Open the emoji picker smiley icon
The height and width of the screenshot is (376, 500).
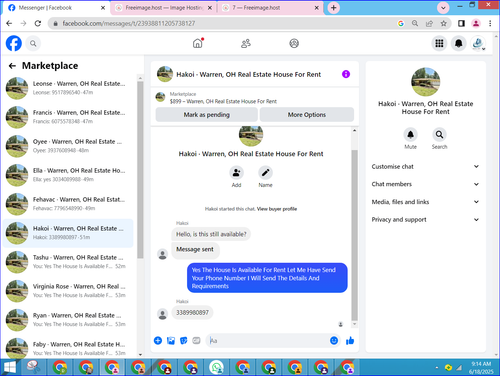tap(334, 340)
